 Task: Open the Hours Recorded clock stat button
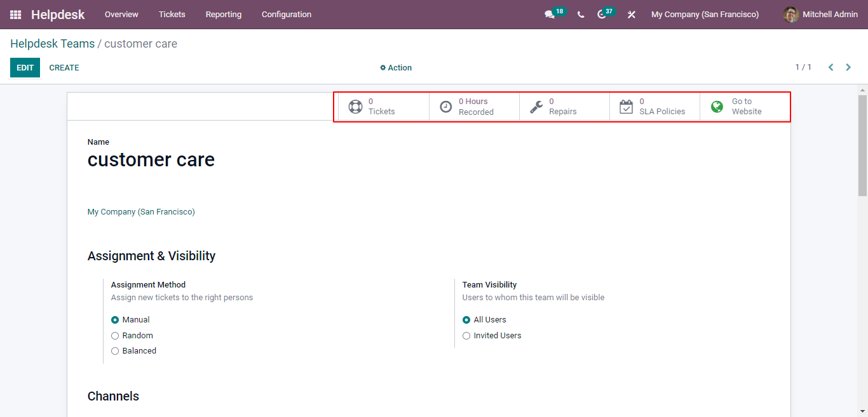(x=474, y=107)
